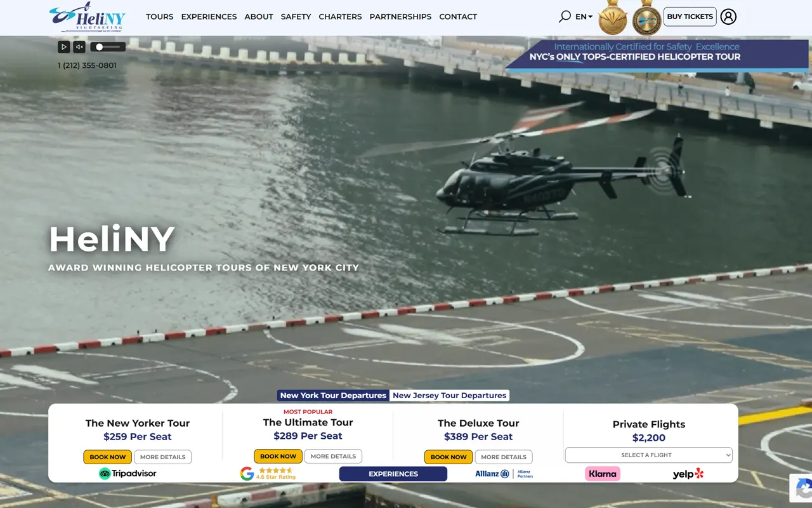Click the gold wings award badge
Screen dimensions: 812x508
613,17
